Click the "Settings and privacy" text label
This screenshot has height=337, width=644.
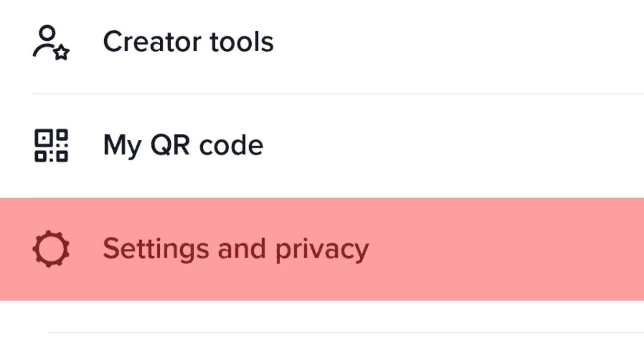click(236, 249)
